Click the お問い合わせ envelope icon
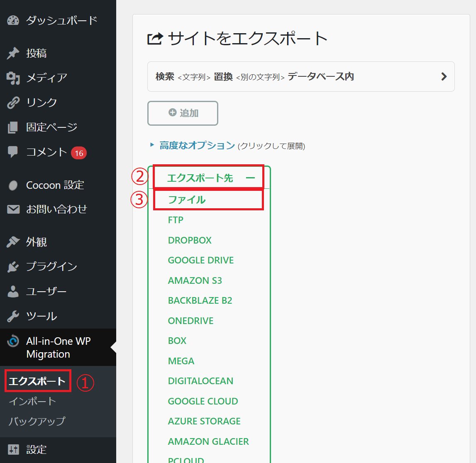The width and height of the screenshot is (476, 463). tap(13, 209)
